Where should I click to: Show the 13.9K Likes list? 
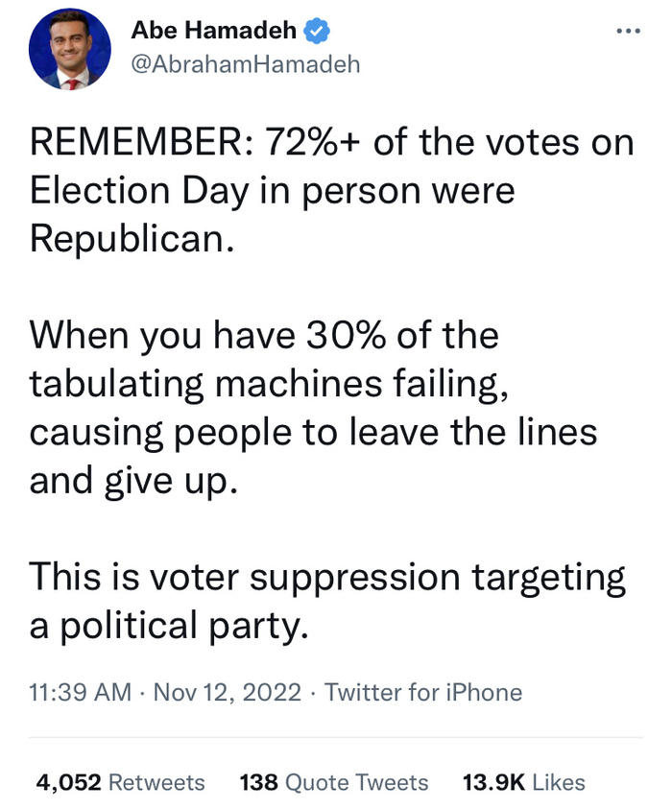[x=523, y=782]
